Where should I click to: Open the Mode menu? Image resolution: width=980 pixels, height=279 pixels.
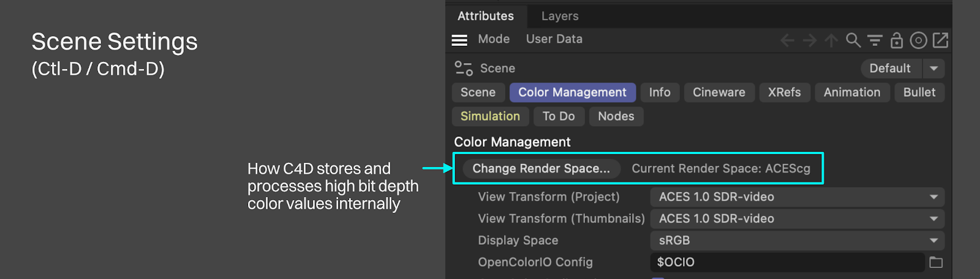[494, 39]
